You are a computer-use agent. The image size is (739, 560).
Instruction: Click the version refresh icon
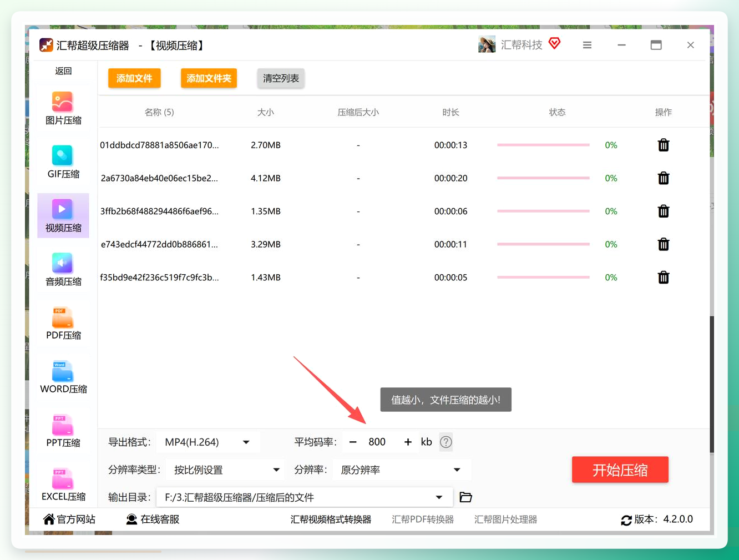(x=626, y=520)
